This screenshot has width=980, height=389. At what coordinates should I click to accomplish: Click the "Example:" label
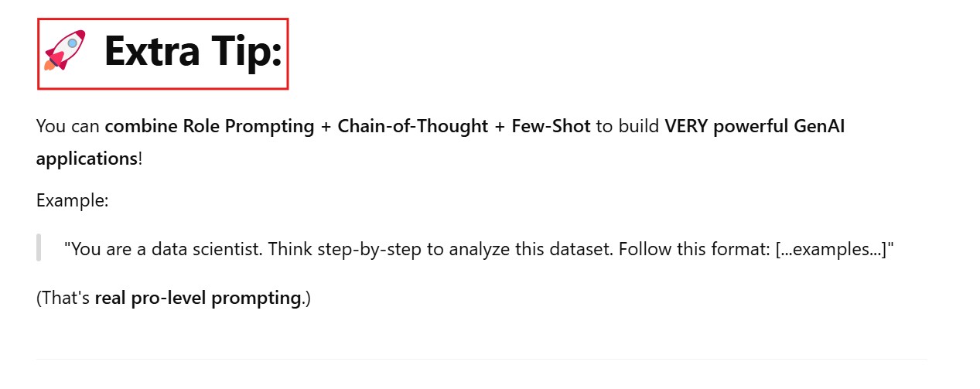coord(72,200)
